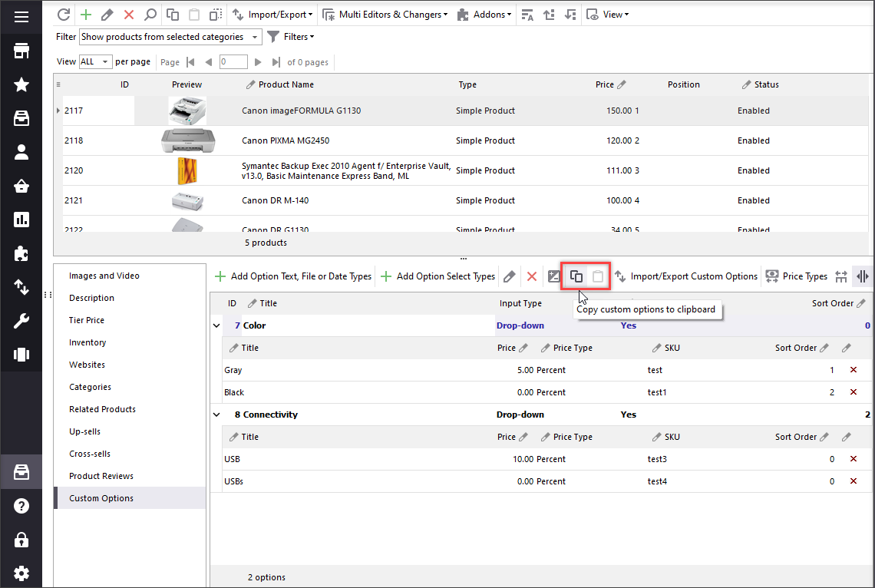The width and height of the screenshot is (875, 588).
Task: Go to next page of products
Action: pos(258,62)
